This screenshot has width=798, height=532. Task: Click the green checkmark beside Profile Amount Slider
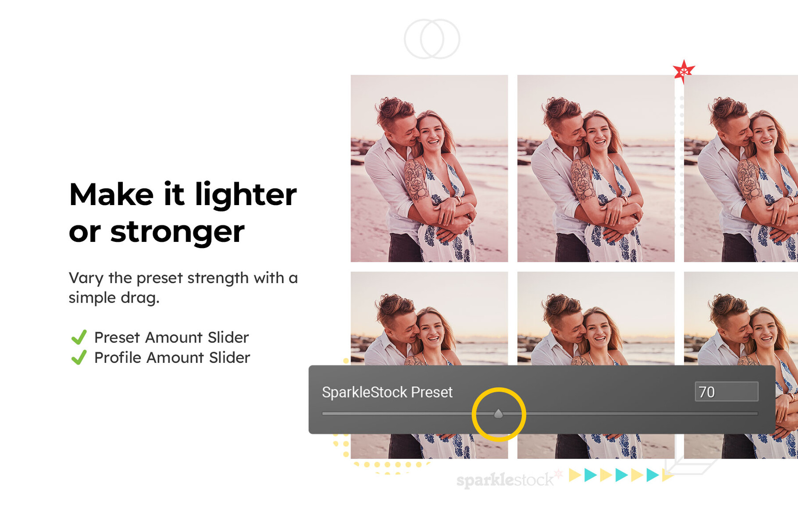tap(80, 358)
